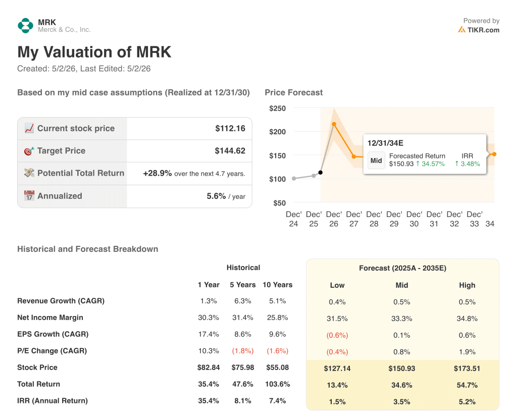517x420 pixels.
Task: Click the 103.6% ten-year total return
Action: point(278,384)
